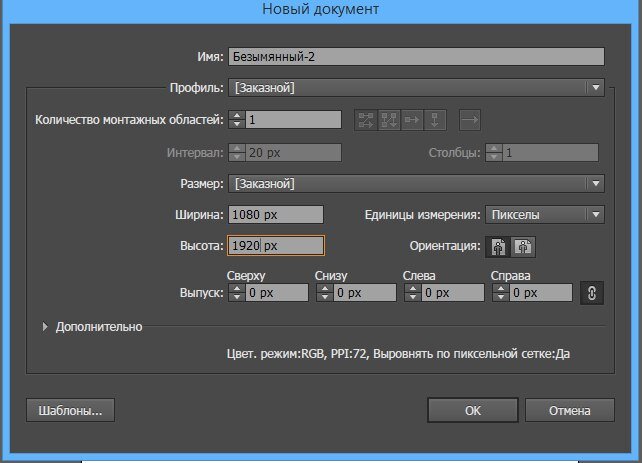Focus the Ширина width field
The image size is (642, 463).
tap(276, 215)
